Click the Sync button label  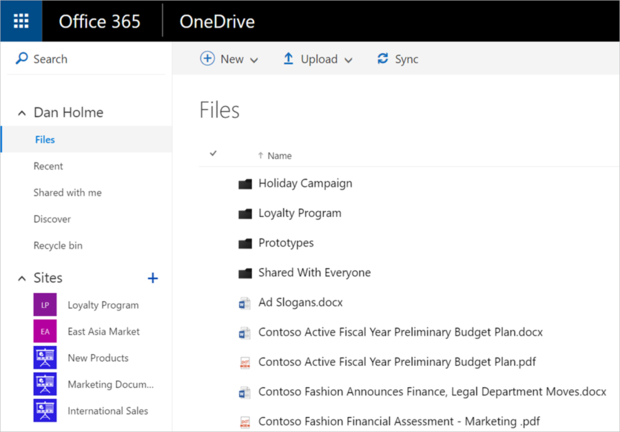click(406, 59)
